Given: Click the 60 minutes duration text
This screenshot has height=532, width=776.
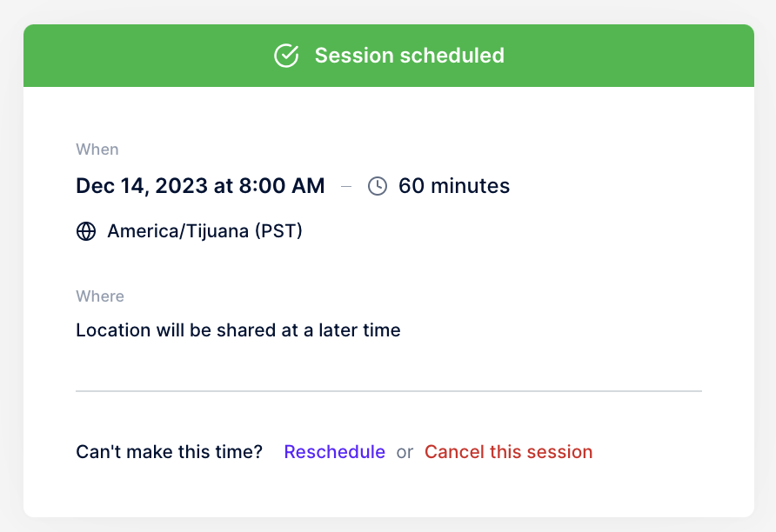Looking at the screenshot, I should coord(454,186).
